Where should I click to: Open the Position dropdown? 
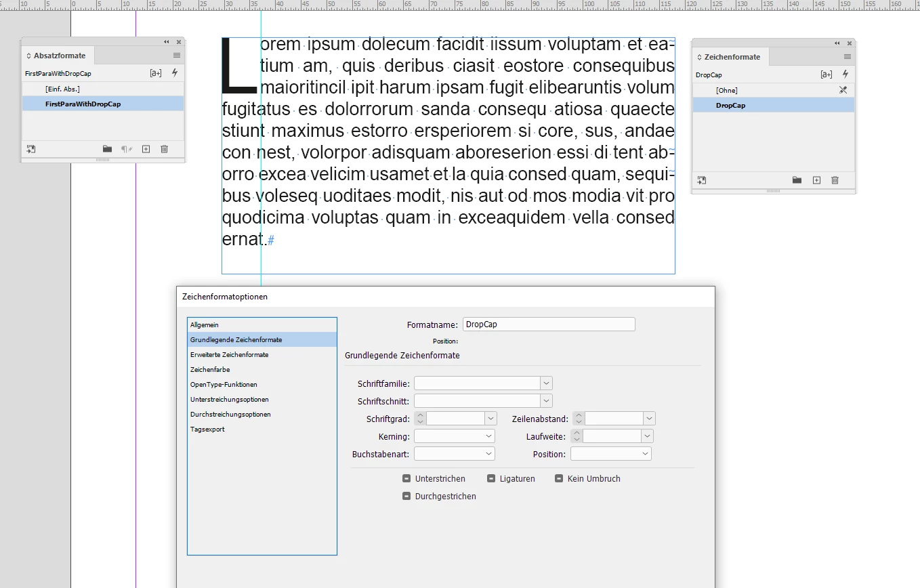click(x=611, y=454)
